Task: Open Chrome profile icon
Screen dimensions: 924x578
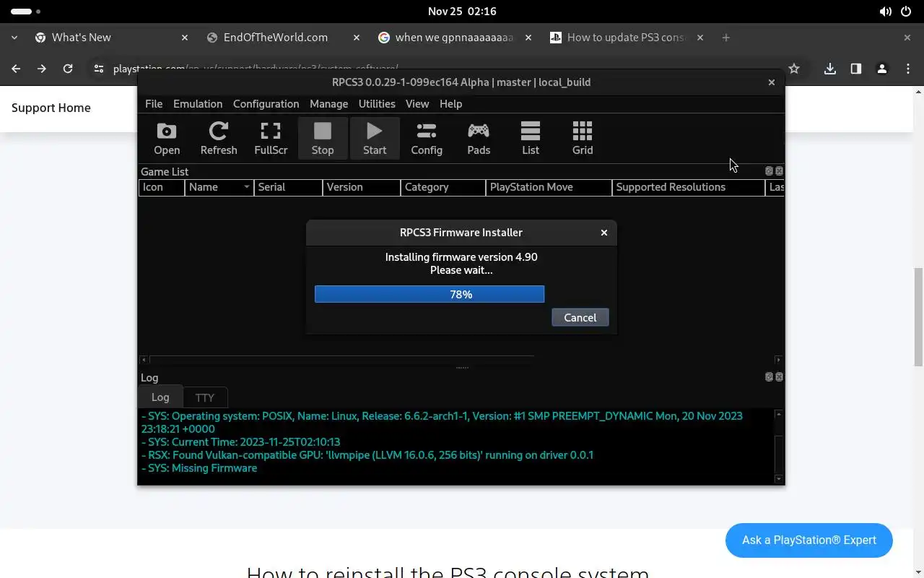Action: tap(882, 69)
